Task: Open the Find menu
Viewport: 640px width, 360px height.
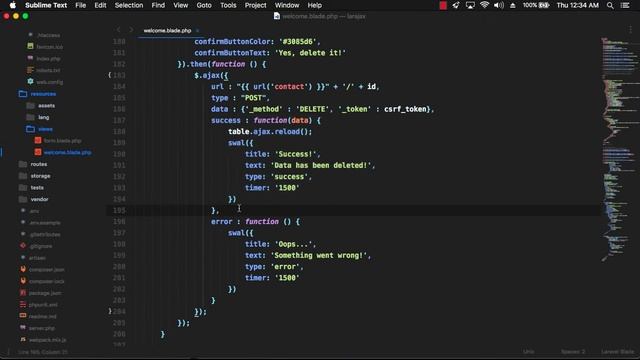Action: [158, 5]
